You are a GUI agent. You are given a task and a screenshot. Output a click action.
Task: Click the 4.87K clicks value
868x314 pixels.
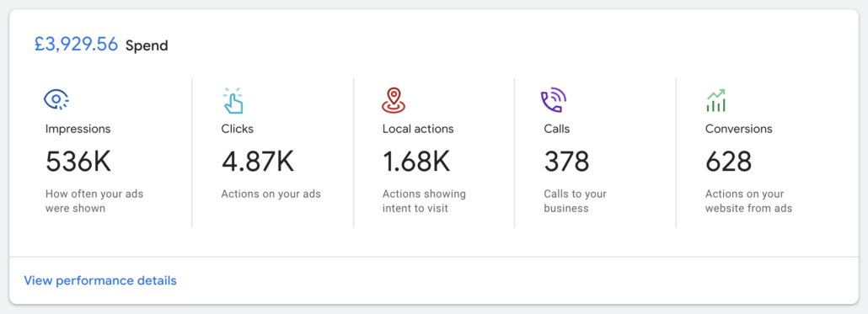[258, 162]
